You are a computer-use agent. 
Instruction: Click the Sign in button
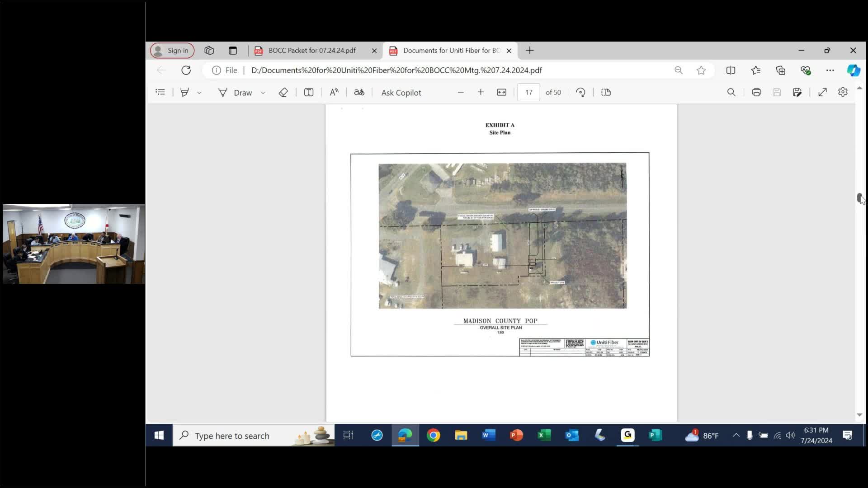172,51
